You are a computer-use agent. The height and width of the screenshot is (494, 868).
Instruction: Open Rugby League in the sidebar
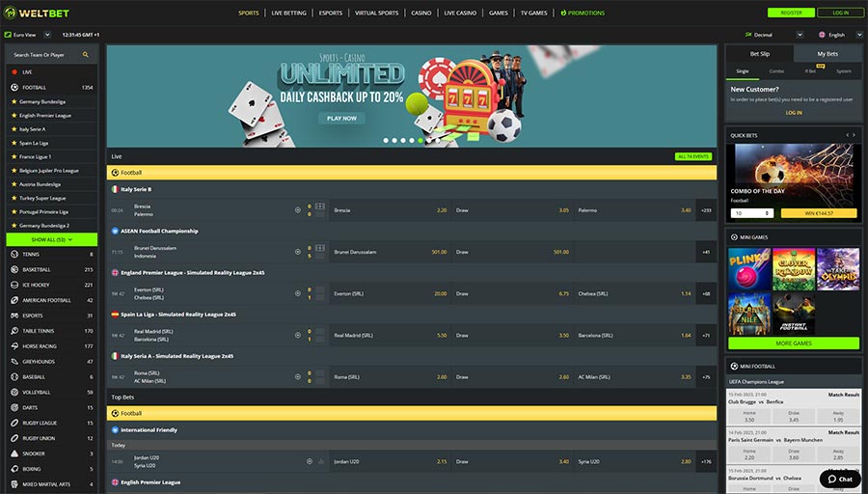point(51,424)
